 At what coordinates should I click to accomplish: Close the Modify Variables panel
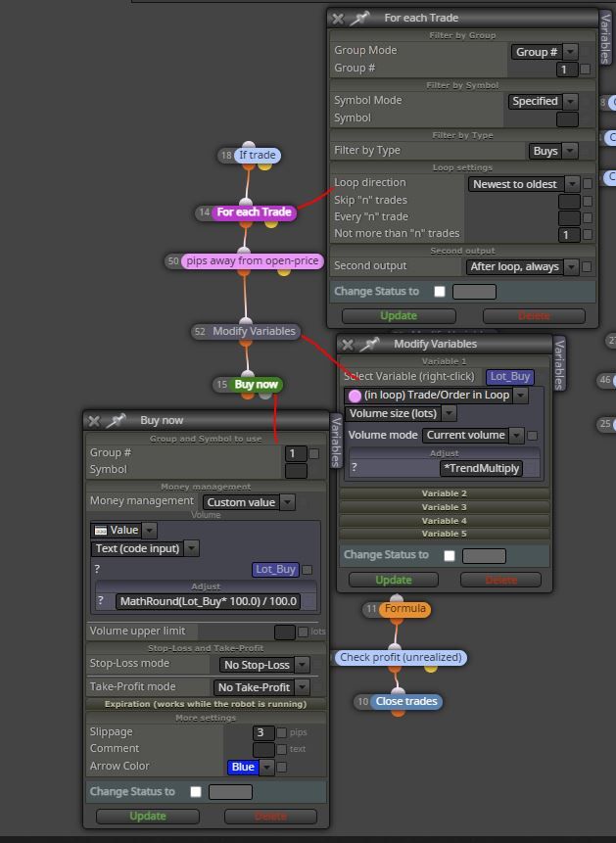click(x=348, y=345)
